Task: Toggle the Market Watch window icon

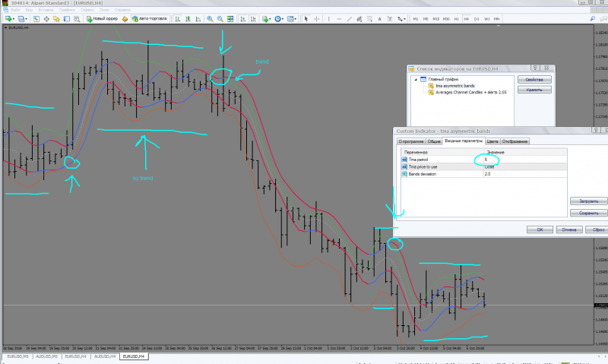Action: tap(36, 18)
